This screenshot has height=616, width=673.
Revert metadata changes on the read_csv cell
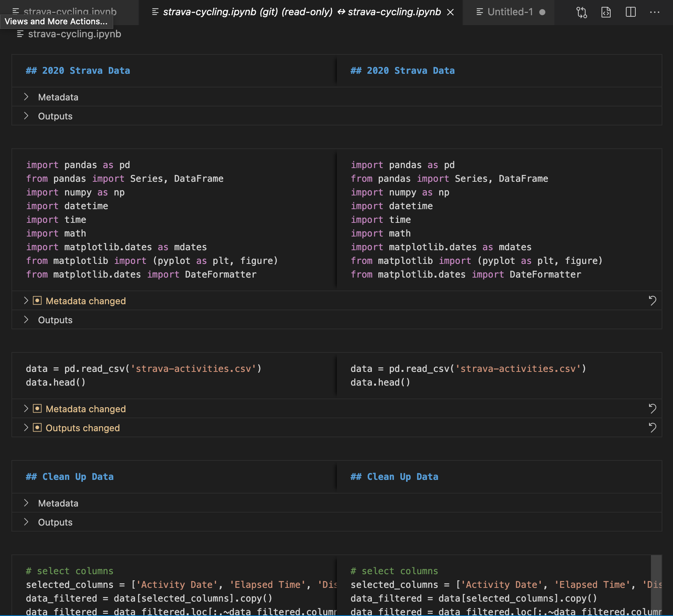(x=653, y=409)
